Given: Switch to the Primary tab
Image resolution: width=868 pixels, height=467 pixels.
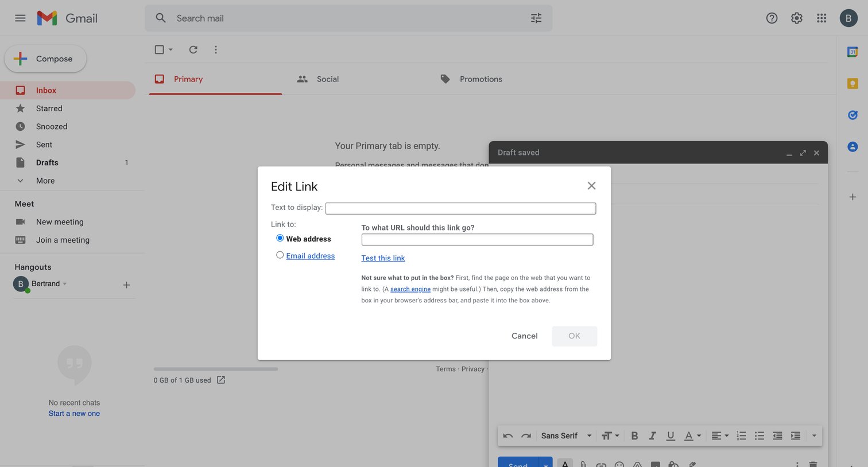Looking at the screenshot, I should (215, 79).
